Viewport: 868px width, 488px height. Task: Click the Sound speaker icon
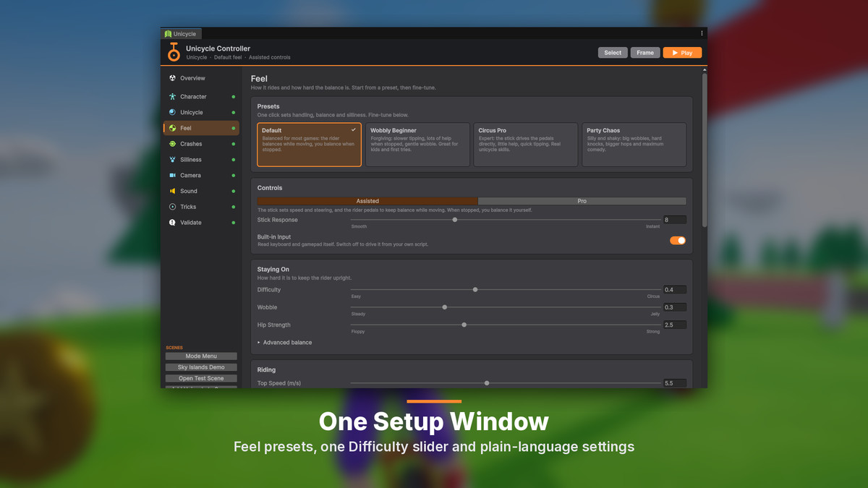point(172,191)
